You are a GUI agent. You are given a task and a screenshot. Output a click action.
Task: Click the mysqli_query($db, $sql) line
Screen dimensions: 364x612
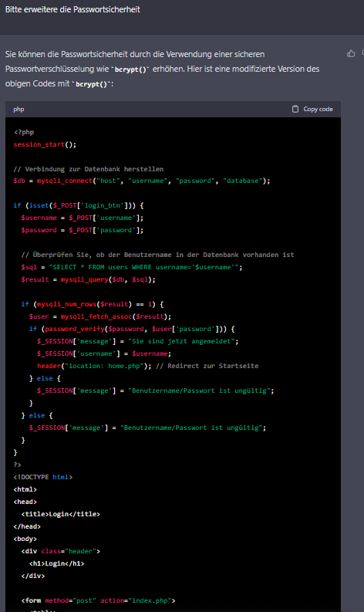(x=88, y=279)
